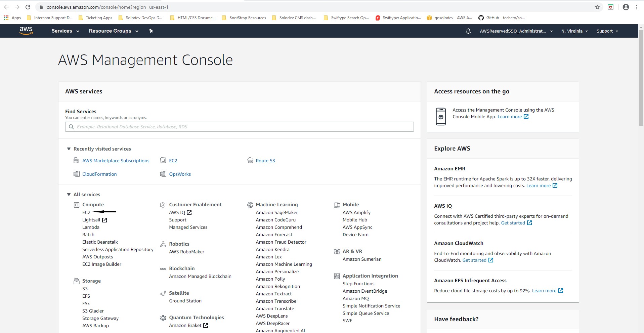Click the EC2 icon in recently visited
The width and height of the screenshot is (644, 333).
click(x=163, y=160)
